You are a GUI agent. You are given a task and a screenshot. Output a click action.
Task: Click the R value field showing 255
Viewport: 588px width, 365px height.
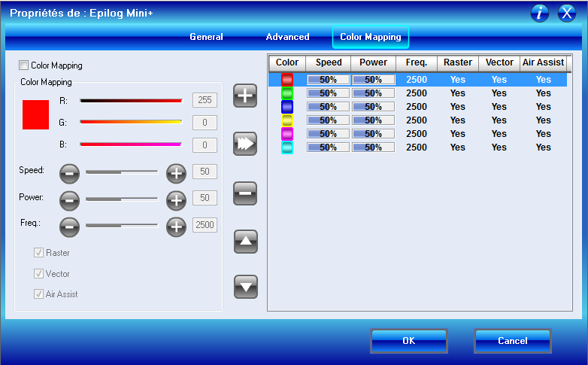point(205,100)
